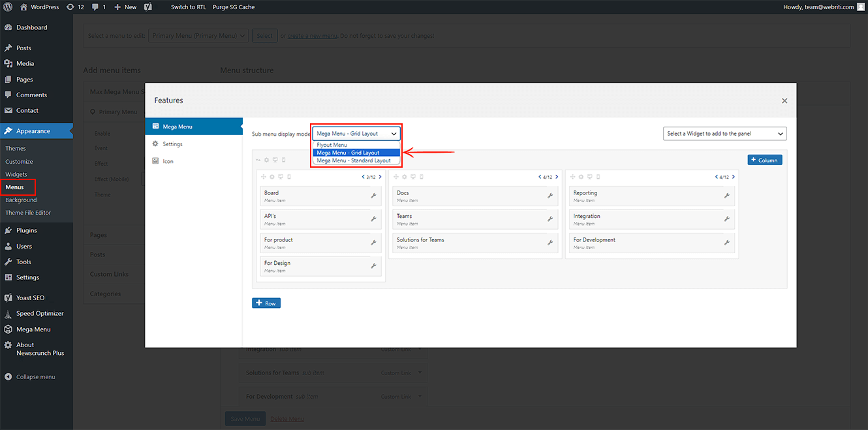The height and width of the screenshot is (430, 868).
Task: Decrease width of the Docs column
Action: pos(540,177)
